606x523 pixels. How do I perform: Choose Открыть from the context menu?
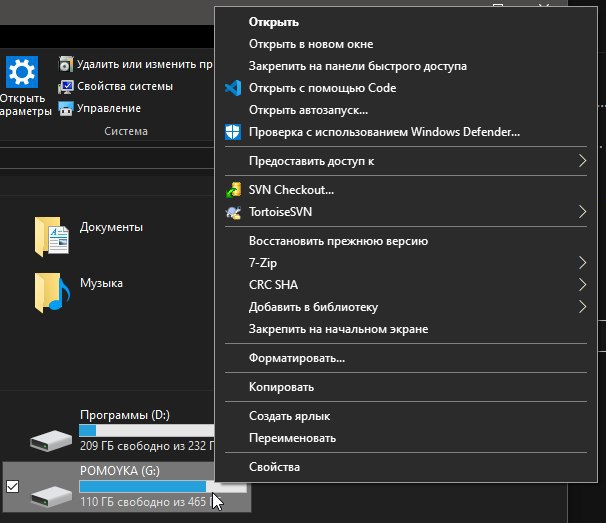406,22
